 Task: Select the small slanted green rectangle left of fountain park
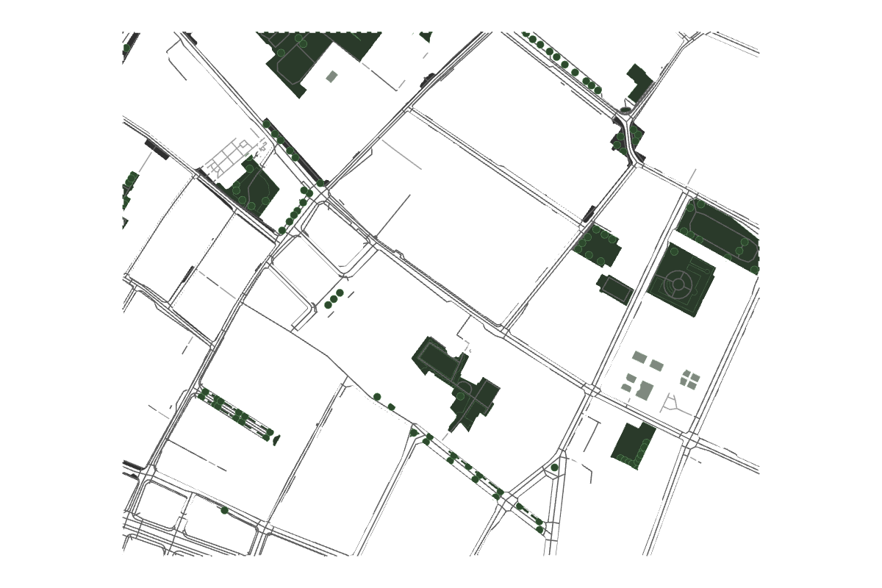[x=614, y=290]
